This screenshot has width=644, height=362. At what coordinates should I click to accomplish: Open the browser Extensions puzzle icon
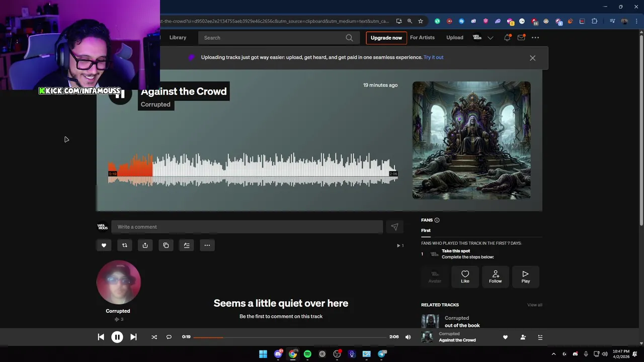click(x=594, y=21)
